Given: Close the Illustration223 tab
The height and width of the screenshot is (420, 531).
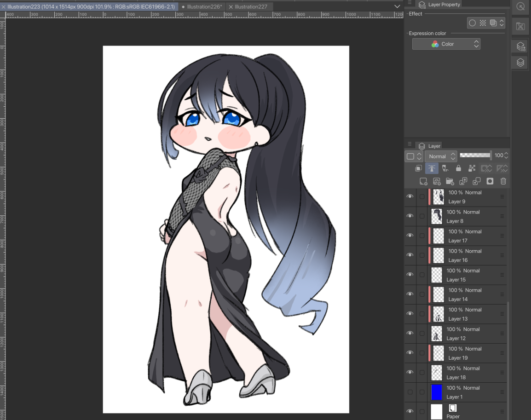Looking at the screenshot, I should tap(3, 6).
